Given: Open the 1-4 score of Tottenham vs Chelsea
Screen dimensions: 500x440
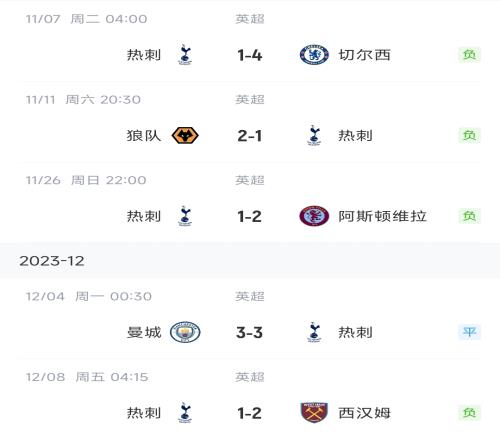Looking at the screenshot, I should [250, 55].
